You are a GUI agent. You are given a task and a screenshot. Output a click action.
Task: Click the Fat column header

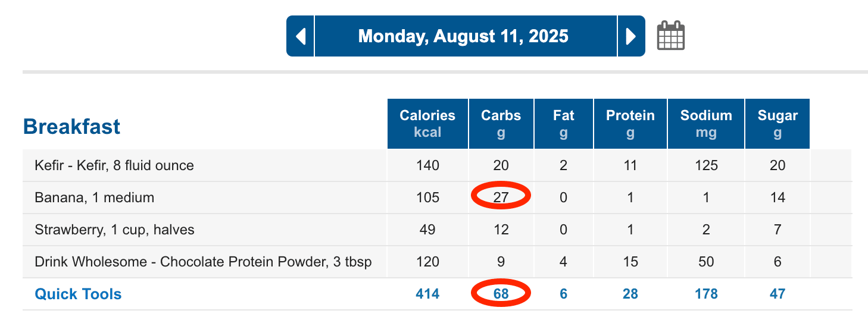(564, 123)
